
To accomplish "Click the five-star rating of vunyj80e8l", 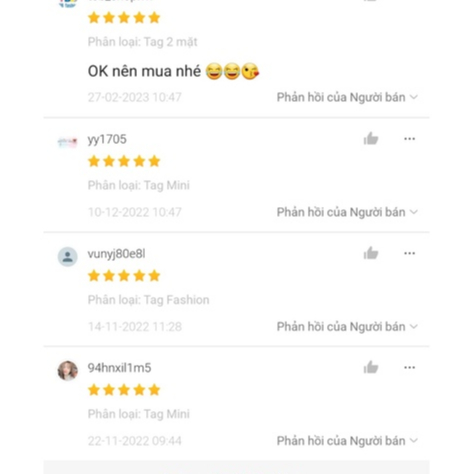I will click(124, 276).
